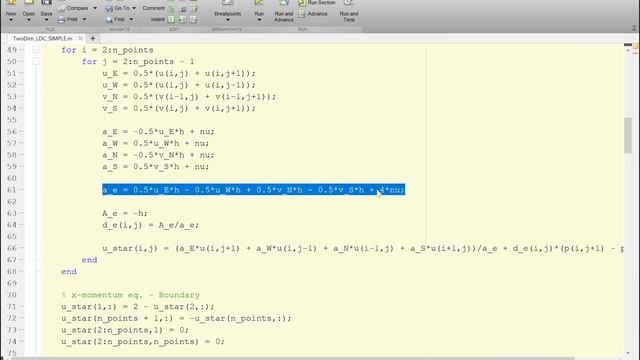Open the New dropdown arrow
Image resolution: width=640 pixels, height=360 pixels.
click(x=11, y=20)
